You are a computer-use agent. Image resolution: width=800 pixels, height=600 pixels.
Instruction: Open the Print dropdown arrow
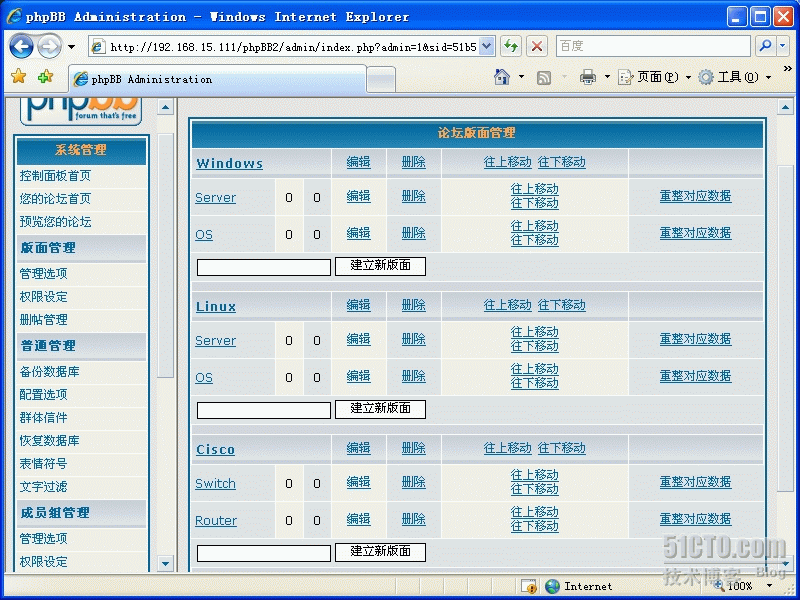[x=607, y=77]
